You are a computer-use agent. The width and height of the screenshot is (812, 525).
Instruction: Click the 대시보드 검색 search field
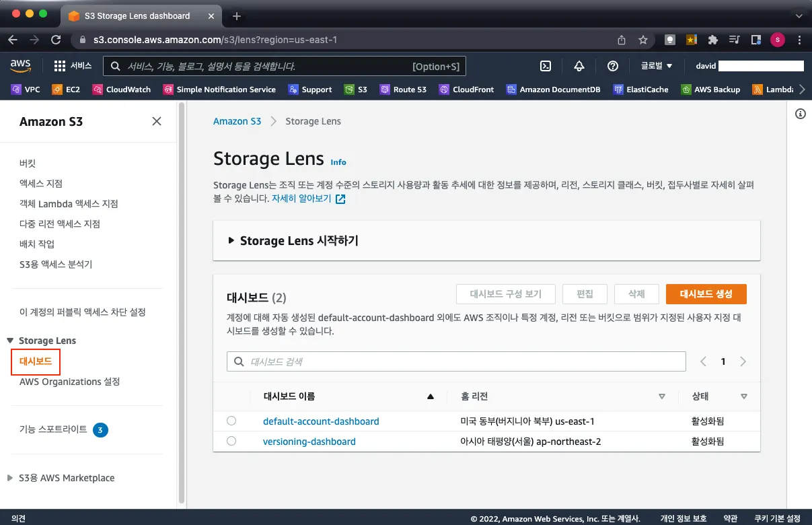tap(456, 361)
